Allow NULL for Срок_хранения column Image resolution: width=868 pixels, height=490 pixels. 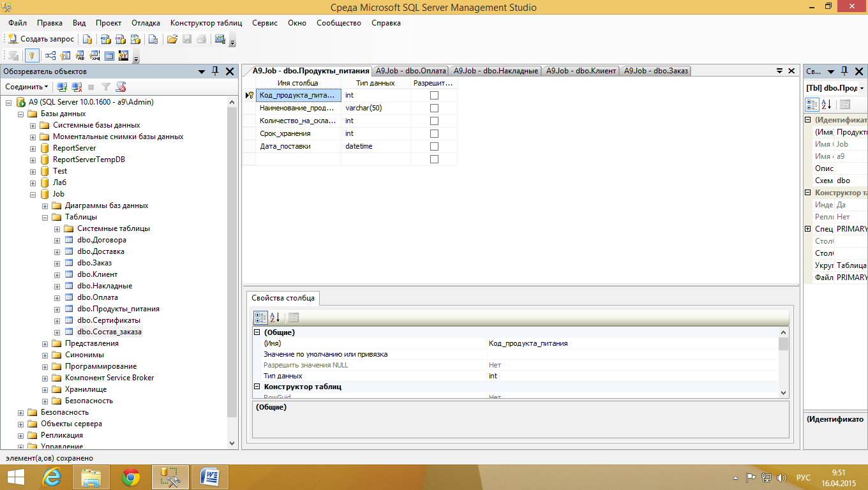[x=434, y=133]
